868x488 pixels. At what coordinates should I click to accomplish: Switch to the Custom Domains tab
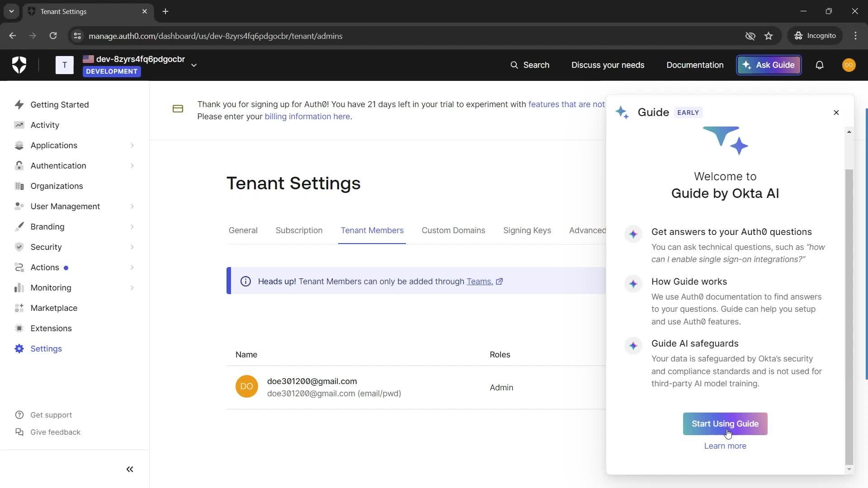pyautogui.click(x=453, y=230)
